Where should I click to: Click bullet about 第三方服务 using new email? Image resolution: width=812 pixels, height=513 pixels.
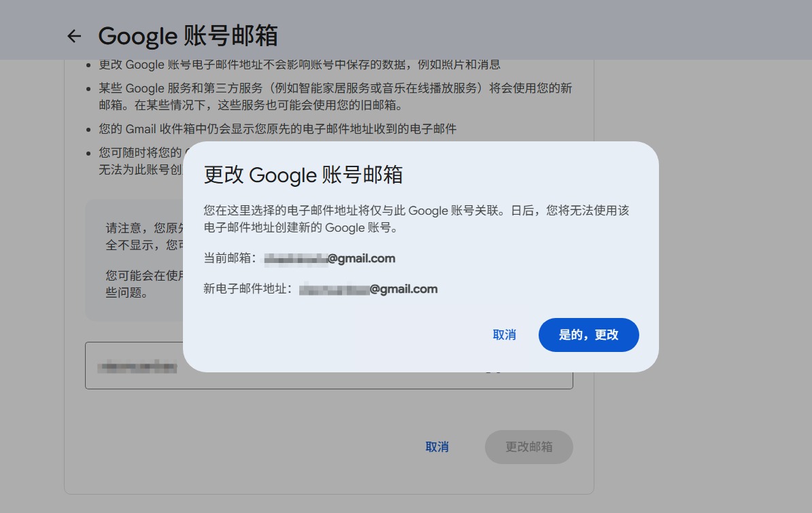(x=335, y=96)
